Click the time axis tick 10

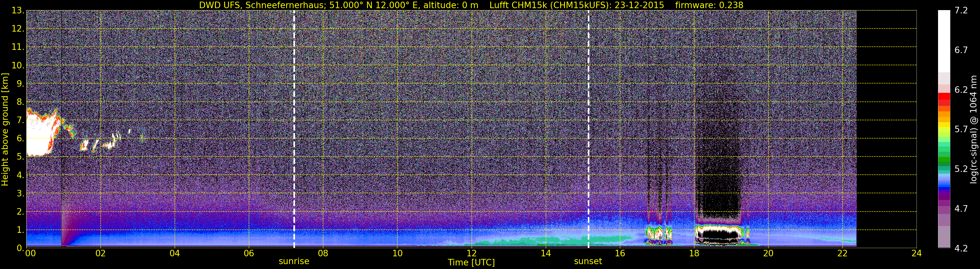pyautogui.click(x=397, y=254)
